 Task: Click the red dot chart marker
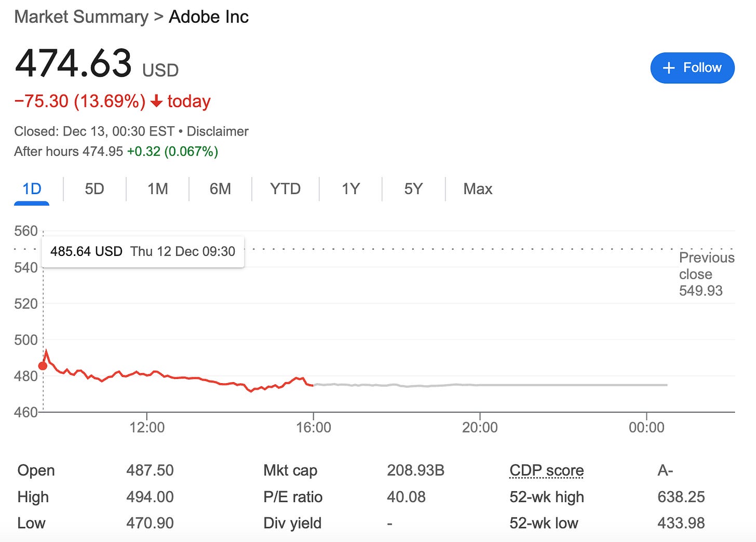click(43, 366)
